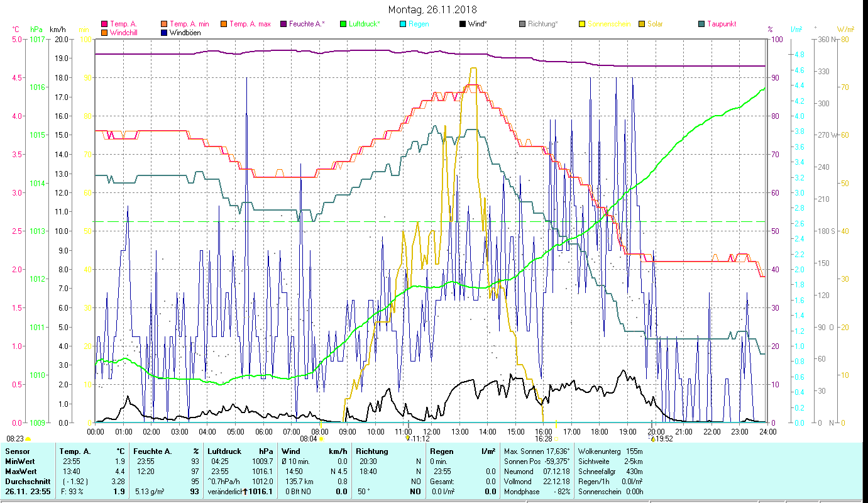Click the black Wind legend square
This screenshot has width=868, height=503.
[x=463, y=25]
